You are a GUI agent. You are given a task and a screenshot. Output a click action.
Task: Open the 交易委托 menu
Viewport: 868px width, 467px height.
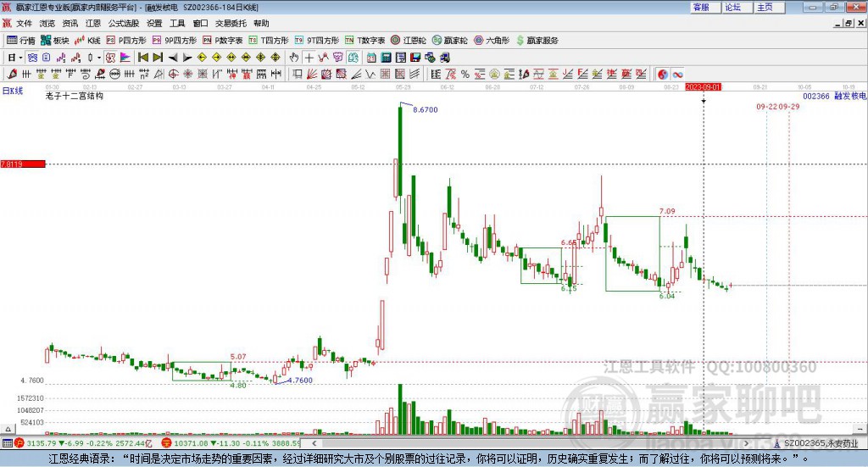coord(231,23)
